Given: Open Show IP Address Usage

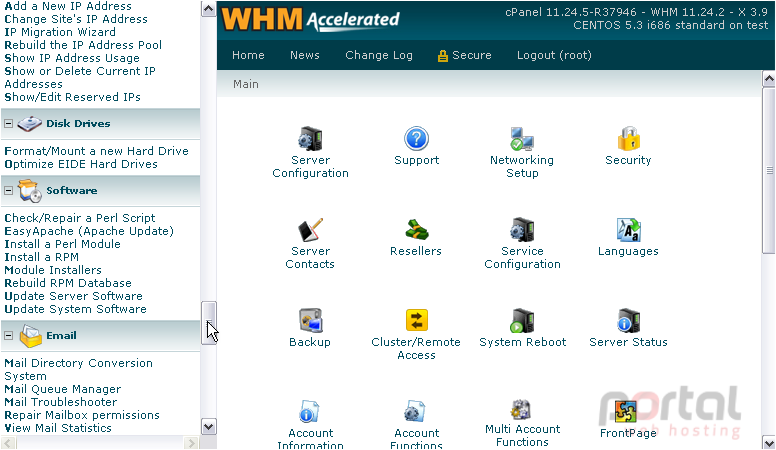Looking at the screenshot, I should click(72, 58).
